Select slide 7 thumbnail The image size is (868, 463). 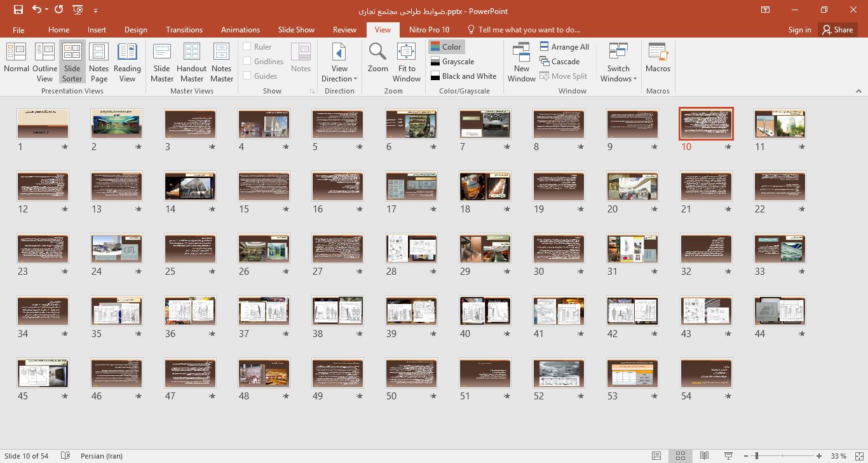click(485, 123)
